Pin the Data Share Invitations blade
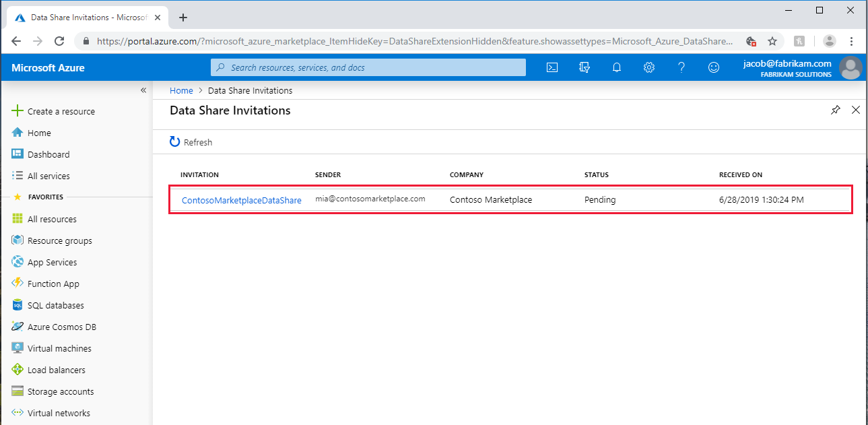 835,110
